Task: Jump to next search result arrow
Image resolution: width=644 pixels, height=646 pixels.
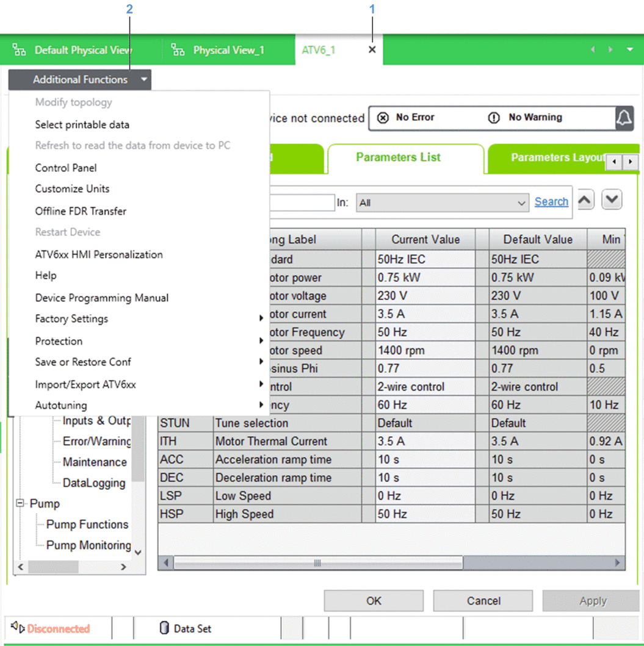Action: click(x=612, y=200)
